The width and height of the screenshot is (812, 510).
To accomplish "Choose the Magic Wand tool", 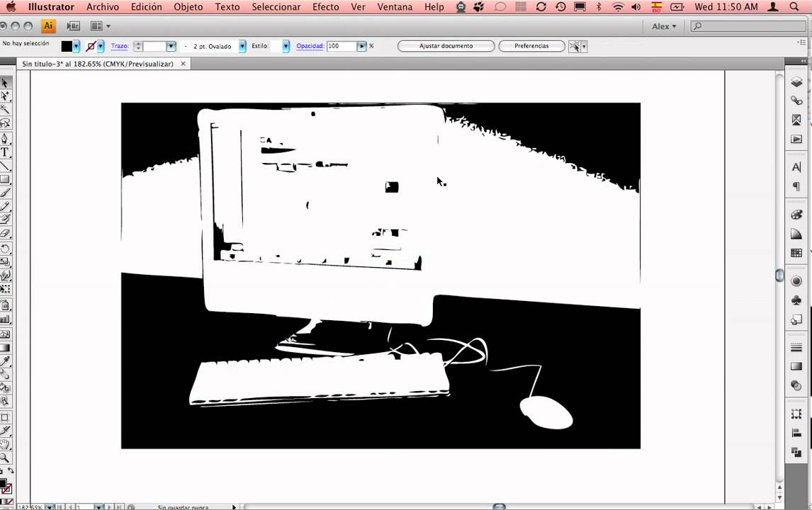I will 5,109.
